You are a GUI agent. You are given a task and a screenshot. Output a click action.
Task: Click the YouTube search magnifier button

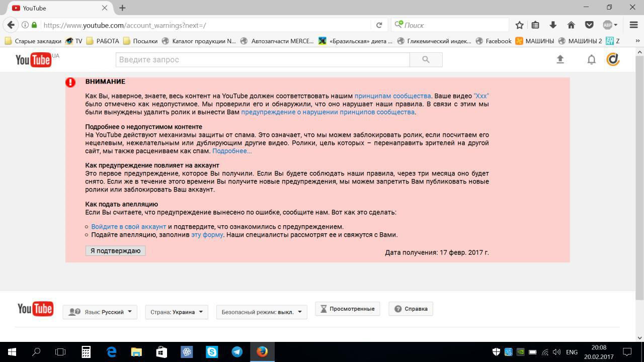426,59
